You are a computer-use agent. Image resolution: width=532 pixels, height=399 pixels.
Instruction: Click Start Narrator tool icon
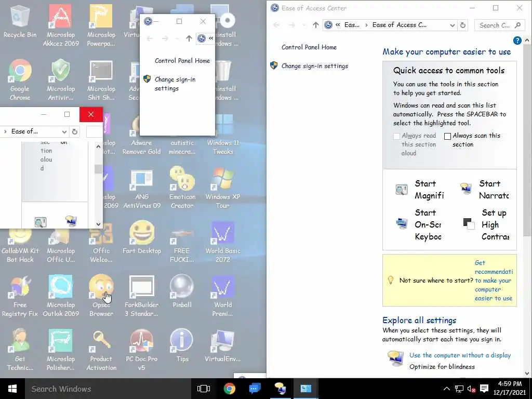466,188
